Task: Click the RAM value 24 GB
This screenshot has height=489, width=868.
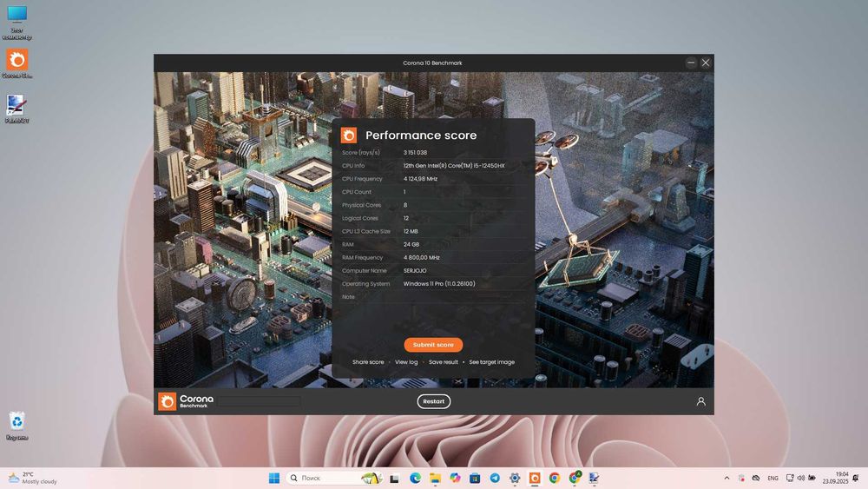Action: coord(411,244)
